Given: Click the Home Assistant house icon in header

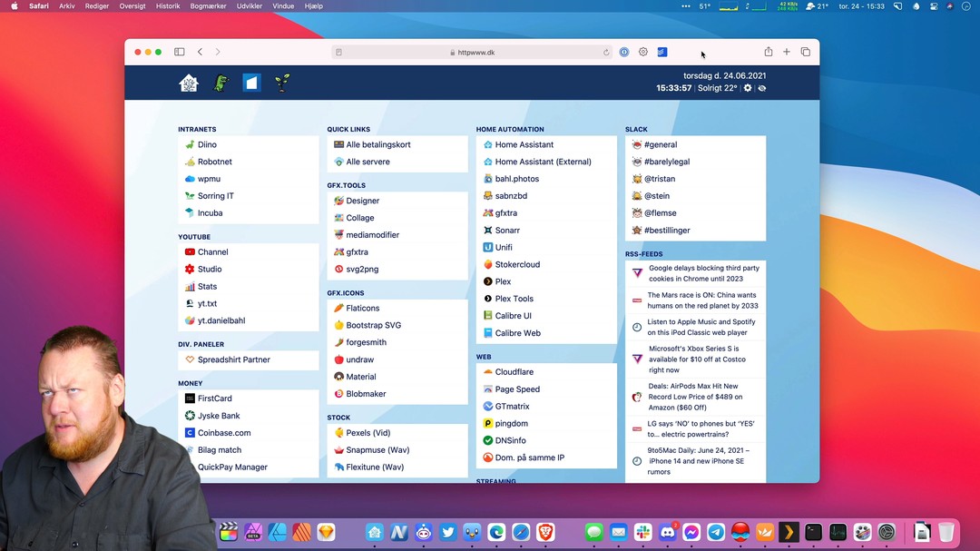Looking at the screenshot, I should (189, 83).
